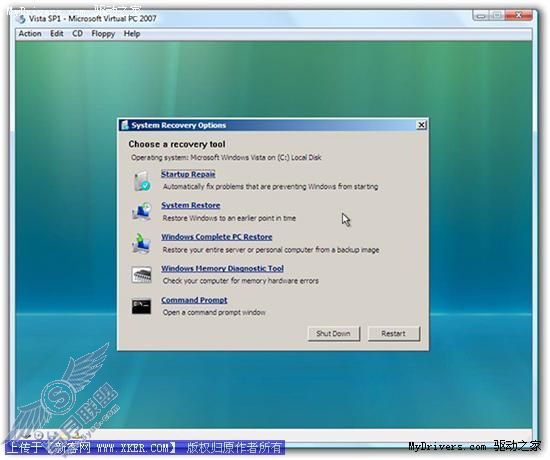Click the memory chip Diagnostic Tool icon
This screenshot has width=550, height=460.
(142, 274)
